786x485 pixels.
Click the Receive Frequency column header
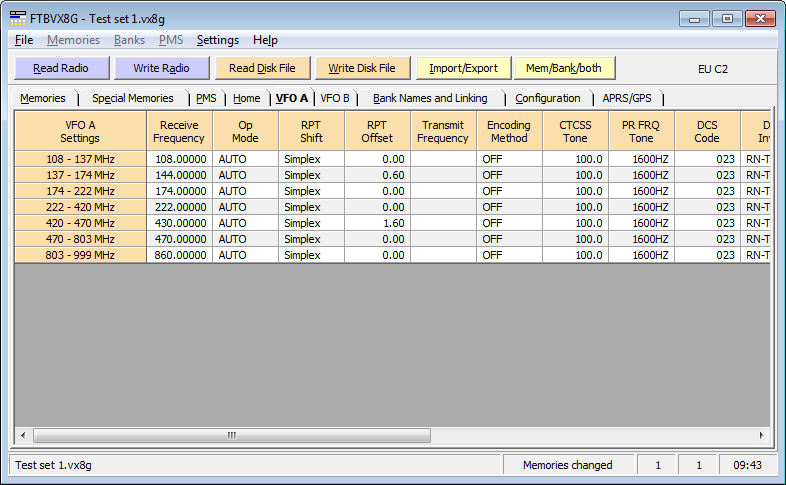(x=179, y=131)
